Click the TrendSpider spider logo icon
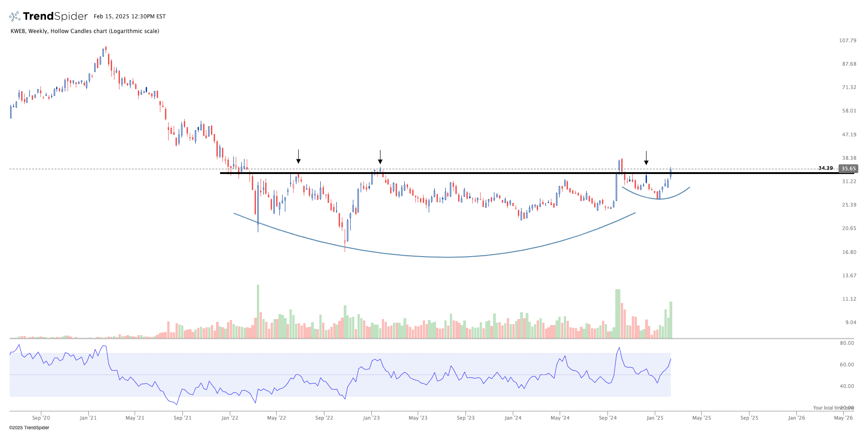The width and height of the screenshot is (868, 432). tap(15, 17)
